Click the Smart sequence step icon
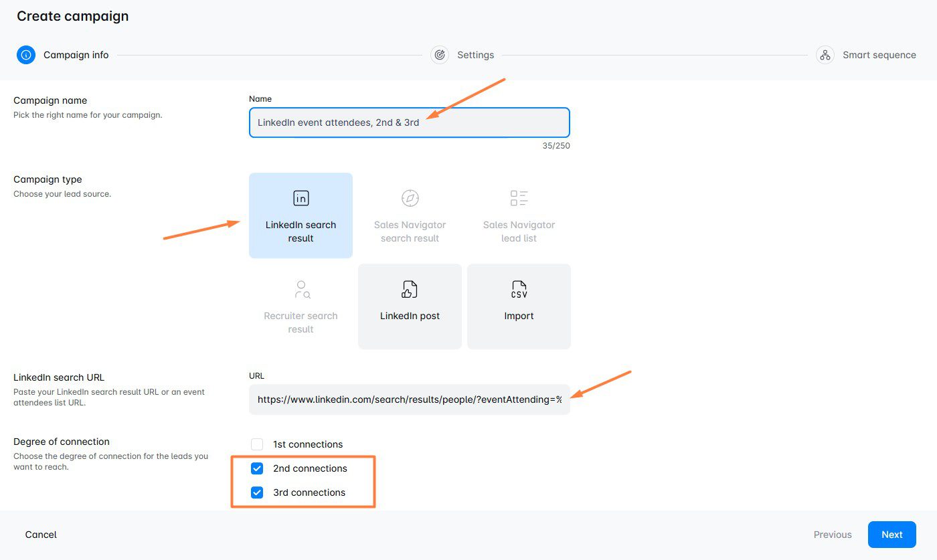The image size is (937, 560). click(825, 55)
